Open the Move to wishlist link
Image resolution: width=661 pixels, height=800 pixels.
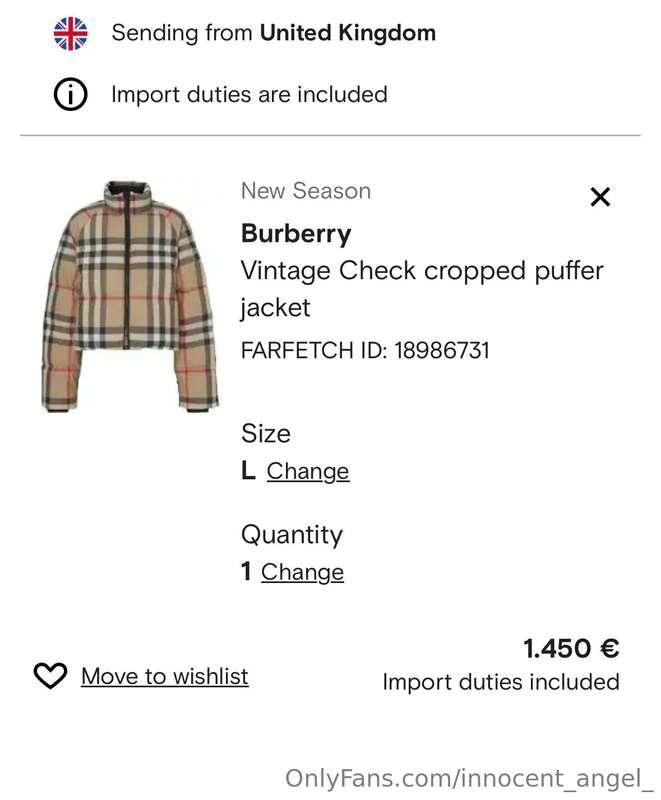165,676
